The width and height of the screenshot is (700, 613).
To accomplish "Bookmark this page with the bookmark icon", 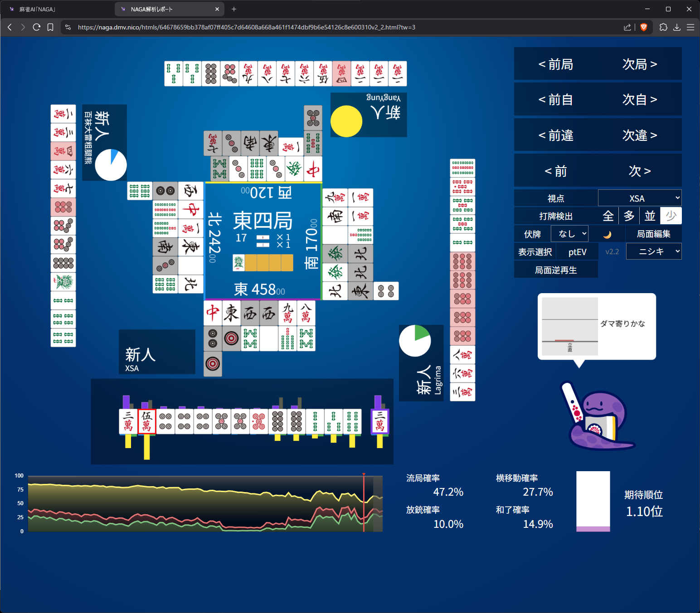I will 50,27.
